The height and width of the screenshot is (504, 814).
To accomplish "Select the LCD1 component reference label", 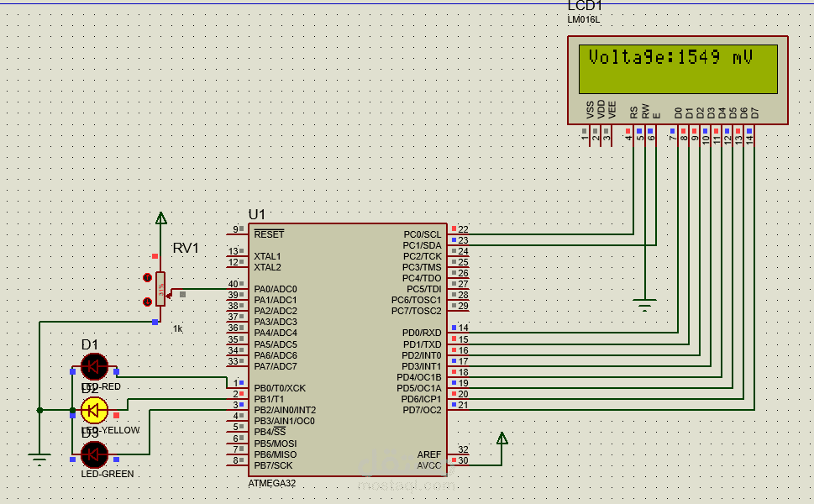I will tap(585, 6).
